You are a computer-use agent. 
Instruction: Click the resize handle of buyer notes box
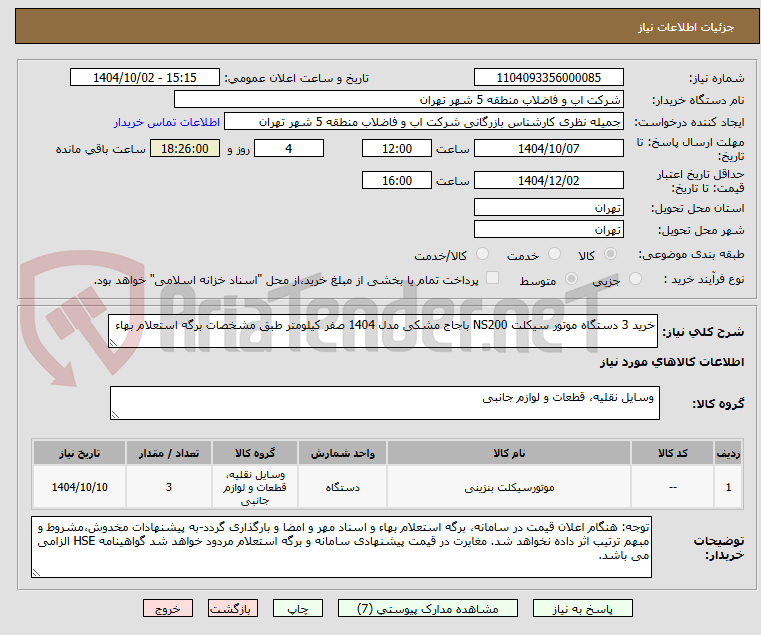[x=36, y=573]
